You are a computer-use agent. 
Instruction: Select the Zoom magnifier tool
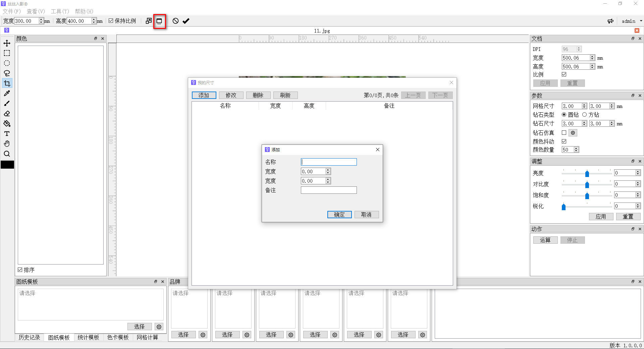(x=7, y=154)
